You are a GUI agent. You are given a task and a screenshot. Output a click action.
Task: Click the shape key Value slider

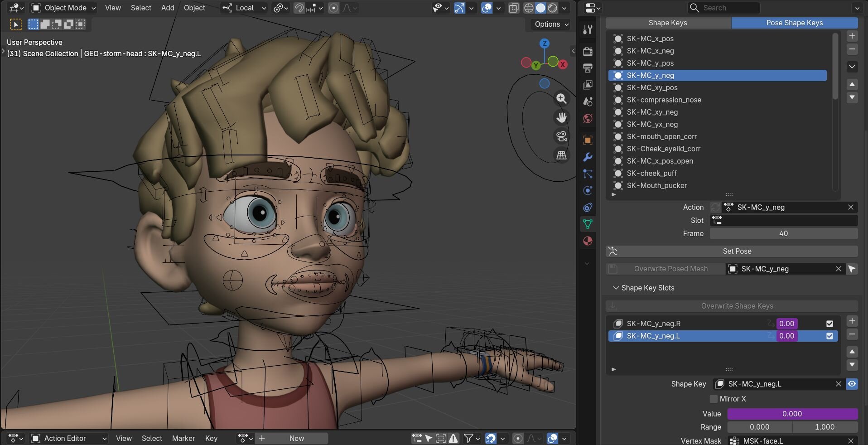coord(792,414)
